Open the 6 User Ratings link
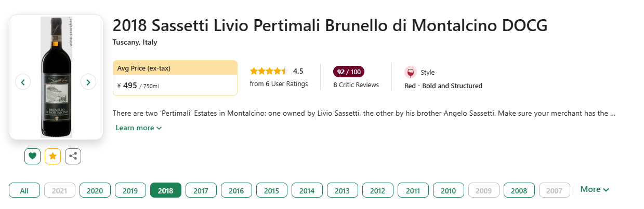644x209 pixels. [x=279, y=84]
